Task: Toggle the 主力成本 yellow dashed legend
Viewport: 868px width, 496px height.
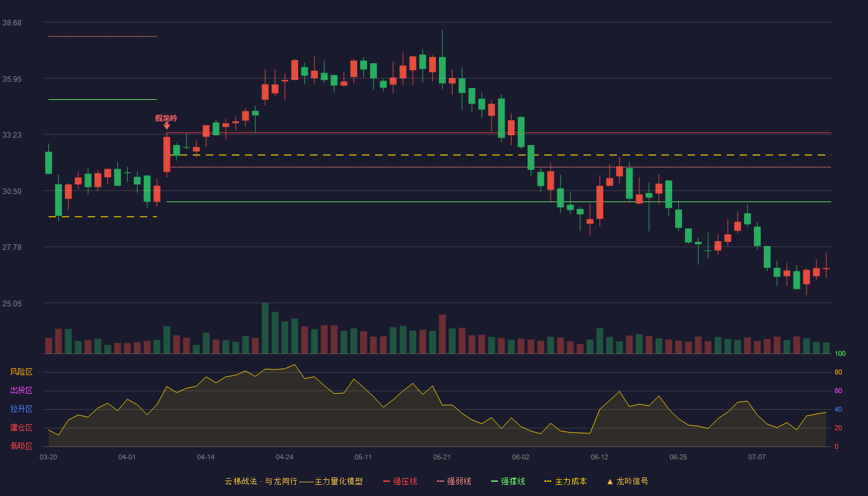Action: click(565, 481)
